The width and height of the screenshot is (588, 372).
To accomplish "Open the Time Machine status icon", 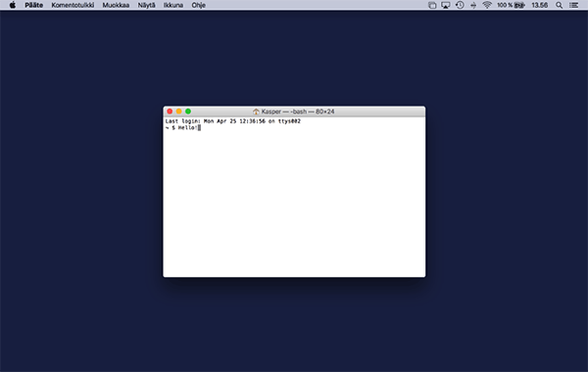I will tap(460, 5).
